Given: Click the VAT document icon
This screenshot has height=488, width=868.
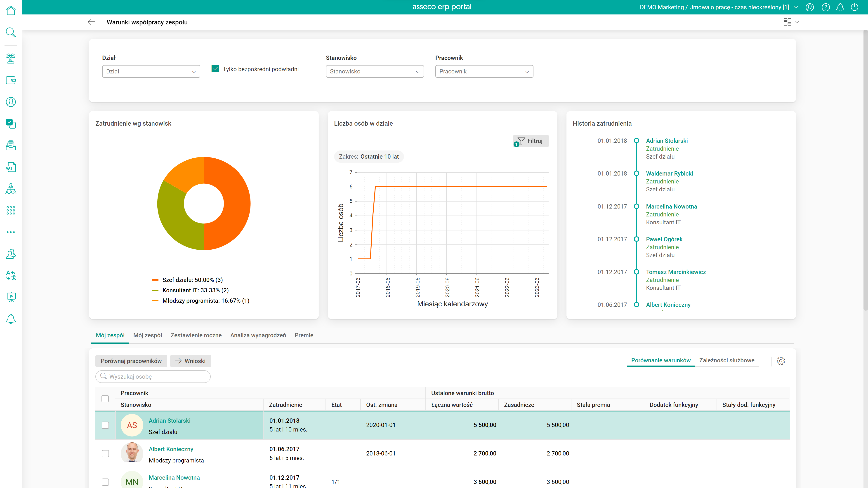Looking at the screenshot, I should [11, 167].
